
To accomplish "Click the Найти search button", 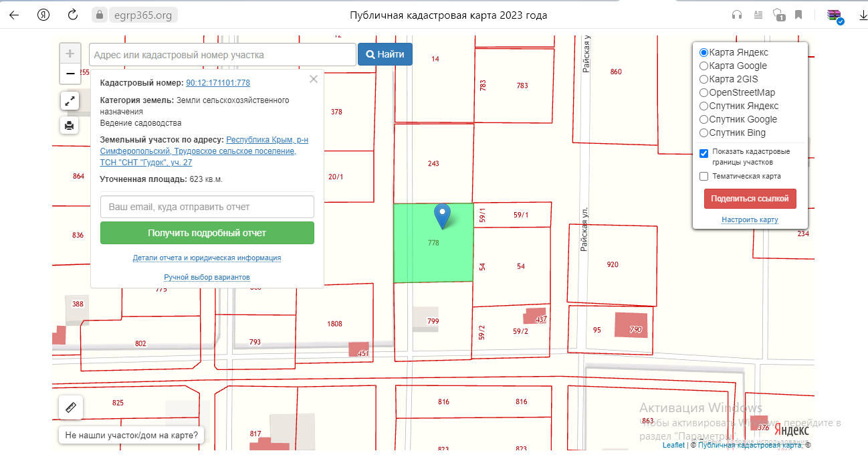I will [385, 55].
